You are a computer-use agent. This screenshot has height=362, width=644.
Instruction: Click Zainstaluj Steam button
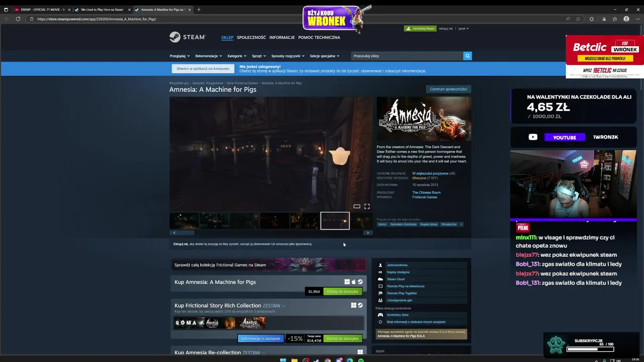[420, 29]
